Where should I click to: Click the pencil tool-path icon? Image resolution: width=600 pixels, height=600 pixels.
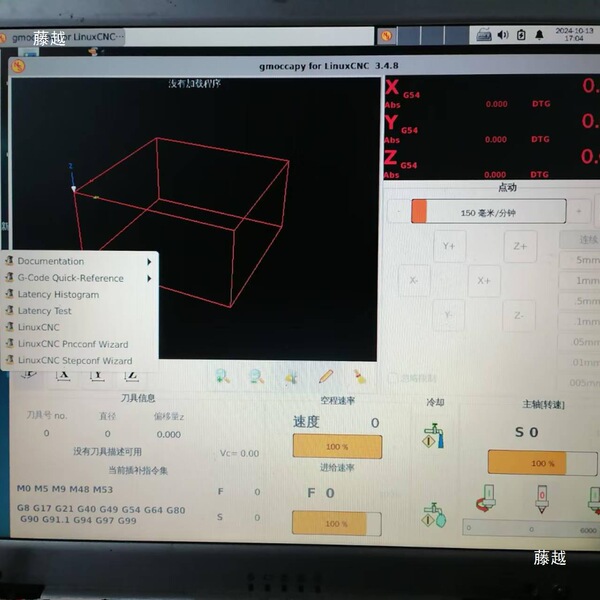(325, 377)
